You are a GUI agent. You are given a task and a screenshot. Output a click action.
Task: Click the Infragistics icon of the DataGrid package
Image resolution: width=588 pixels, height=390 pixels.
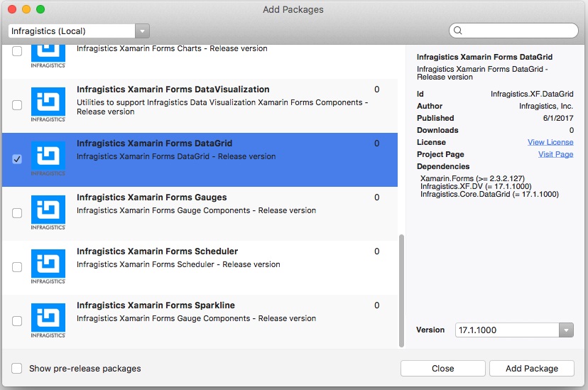(x=48, y=158)
